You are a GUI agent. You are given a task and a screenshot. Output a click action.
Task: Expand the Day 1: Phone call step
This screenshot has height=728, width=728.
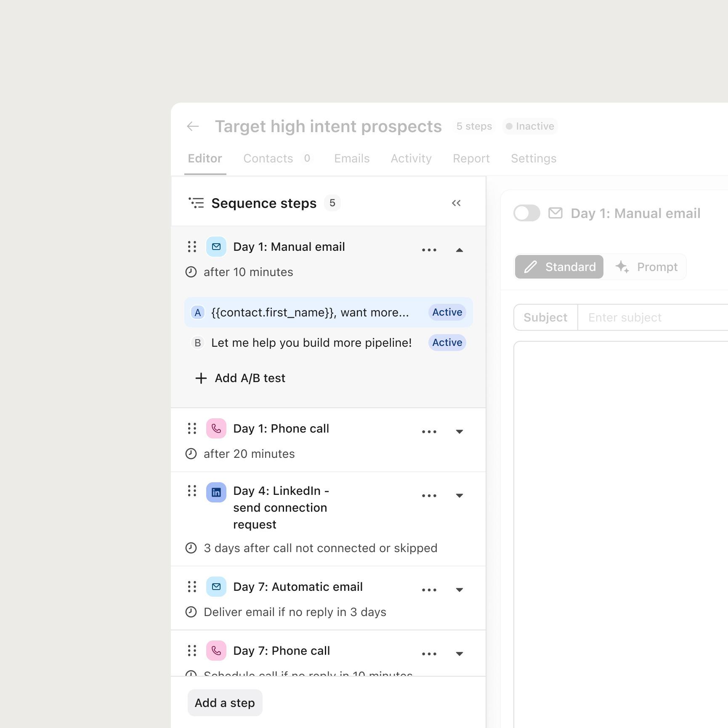(460, 432)
